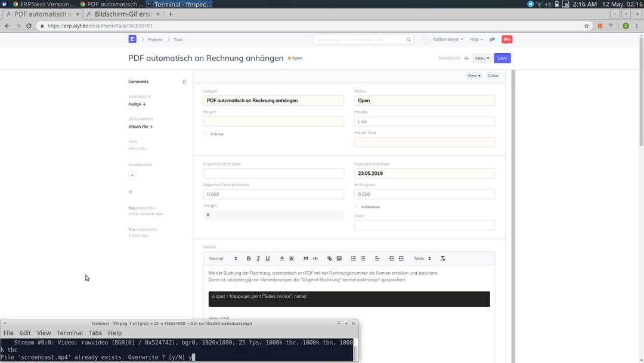Open the Terminal window's File menu

(x=8, y=333)
